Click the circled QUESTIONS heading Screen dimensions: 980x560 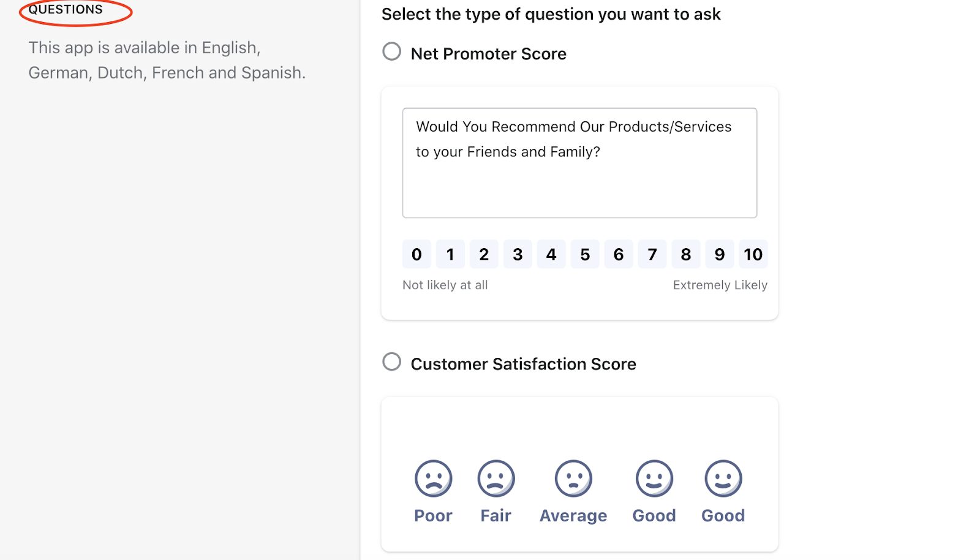(x=66, y=9)
